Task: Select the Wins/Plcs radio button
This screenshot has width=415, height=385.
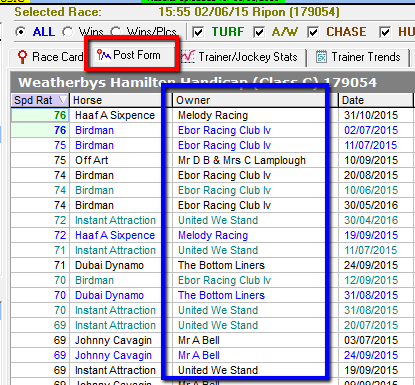Action: coord(116,32)
